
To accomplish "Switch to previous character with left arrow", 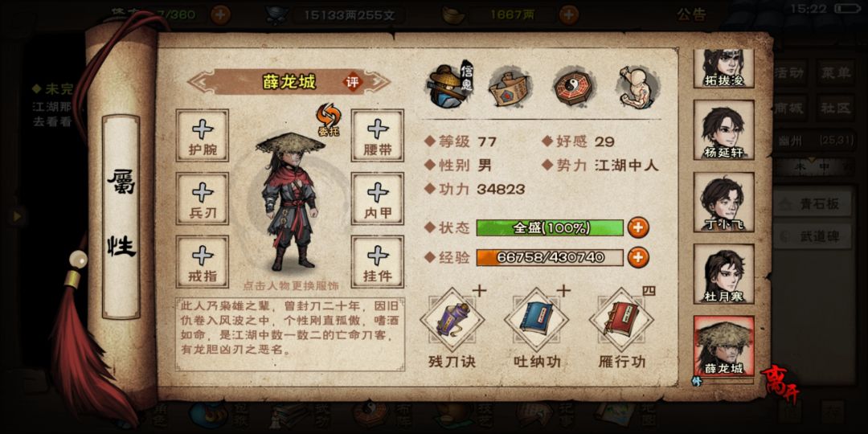I will 199,83.
